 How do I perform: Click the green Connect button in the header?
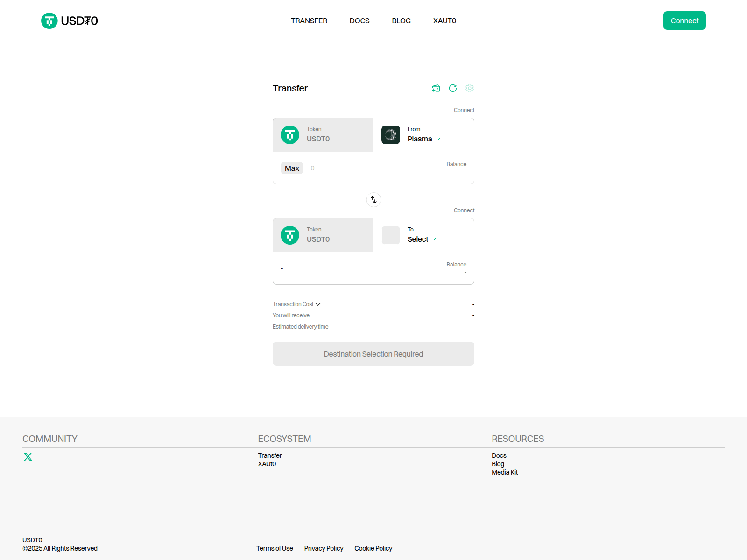684,21
